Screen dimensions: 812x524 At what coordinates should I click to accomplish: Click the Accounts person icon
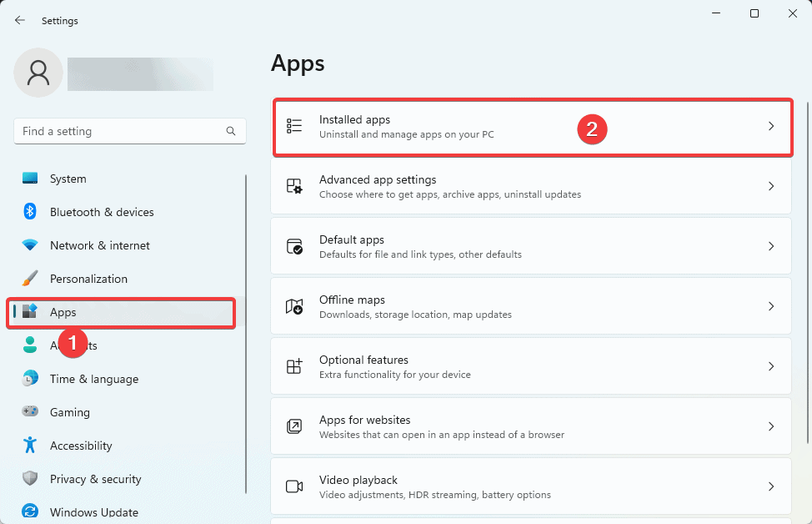pos(30,345)
